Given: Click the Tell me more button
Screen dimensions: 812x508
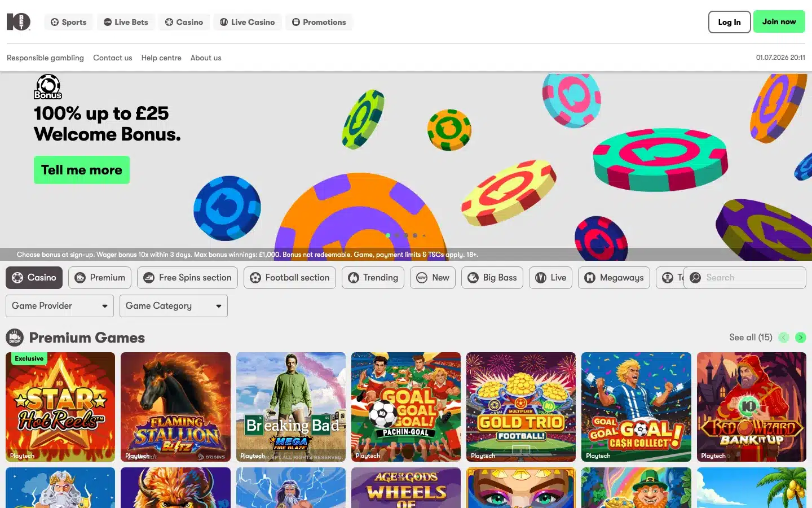Looking at the screenshot, I should pos(82,170).
